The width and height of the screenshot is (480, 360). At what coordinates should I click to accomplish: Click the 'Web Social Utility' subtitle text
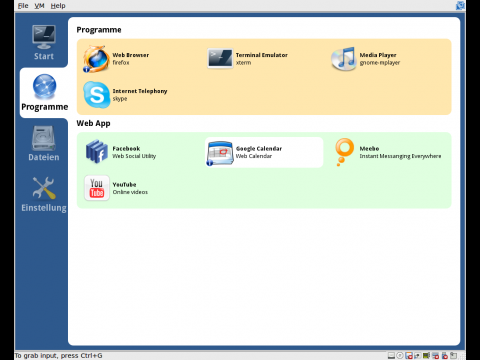(x=134, y=156)
